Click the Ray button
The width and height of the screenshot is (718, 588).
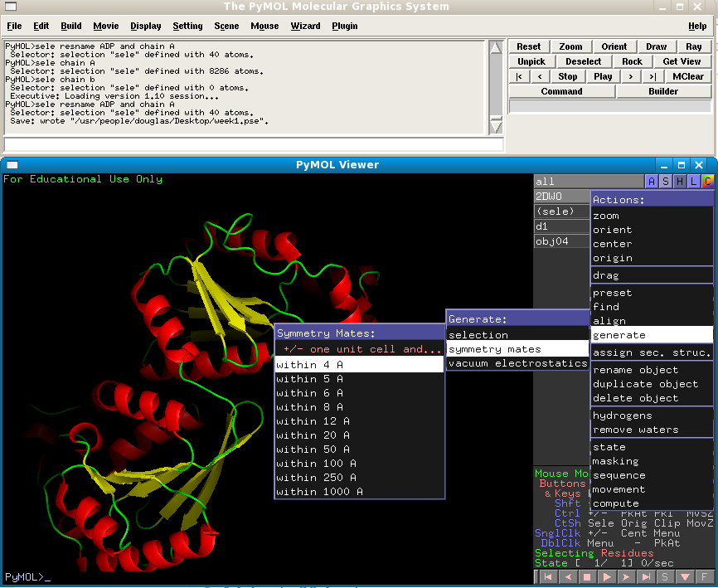point(694,46)
